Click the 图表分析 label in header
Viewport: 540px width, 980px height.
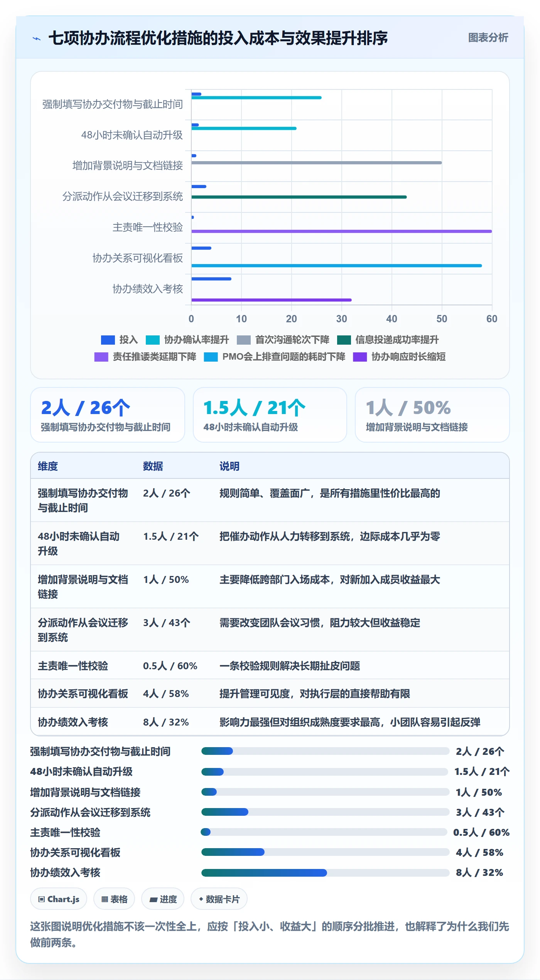488,37
